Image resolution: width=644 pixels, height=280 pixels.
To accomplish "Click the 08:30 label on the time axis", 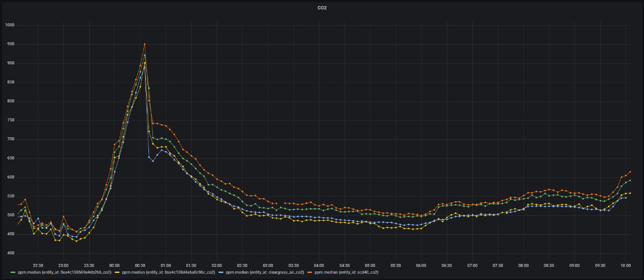I will (549, 264).
